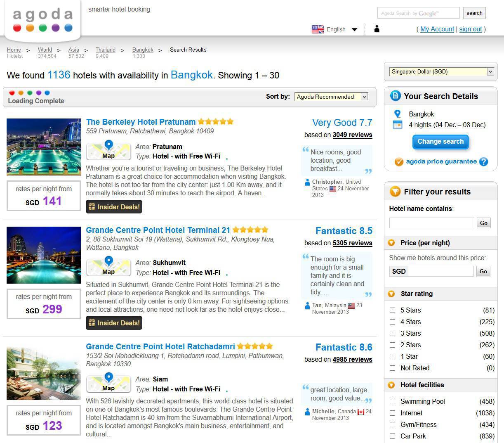Collapse the Price (per night) filter section
Screen dimensions: 504x443
(391, 243)
